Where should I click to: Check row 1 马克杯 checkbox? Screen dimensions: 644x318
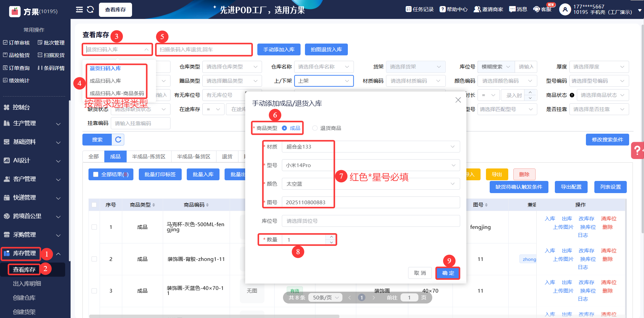(94, 227)
